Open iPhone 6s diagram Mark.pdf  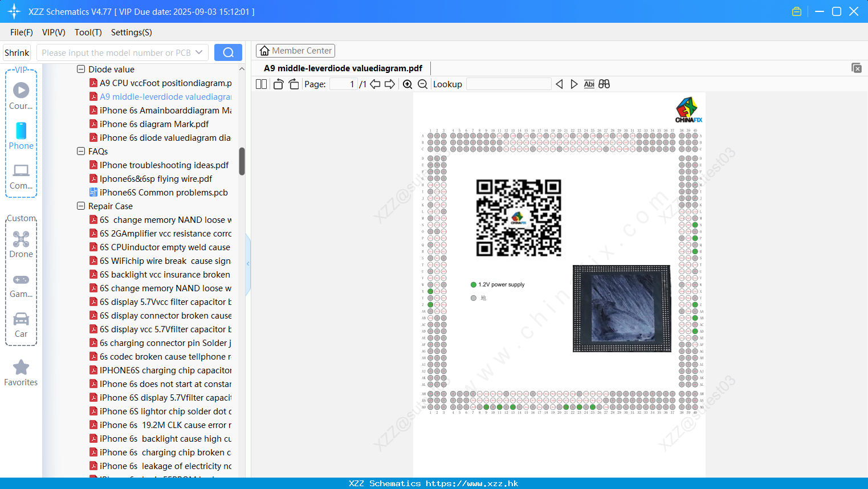click(154, 124)
